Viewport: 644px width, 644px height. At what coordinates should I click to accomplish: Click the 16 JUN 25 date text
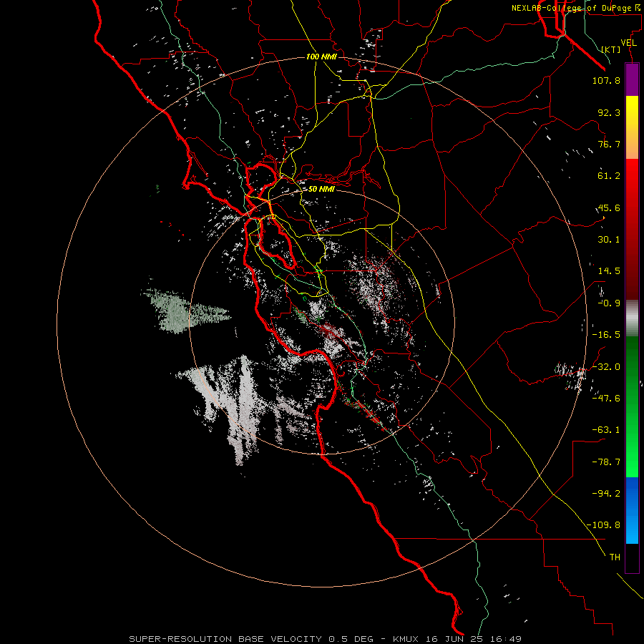[x=454, y=639]
